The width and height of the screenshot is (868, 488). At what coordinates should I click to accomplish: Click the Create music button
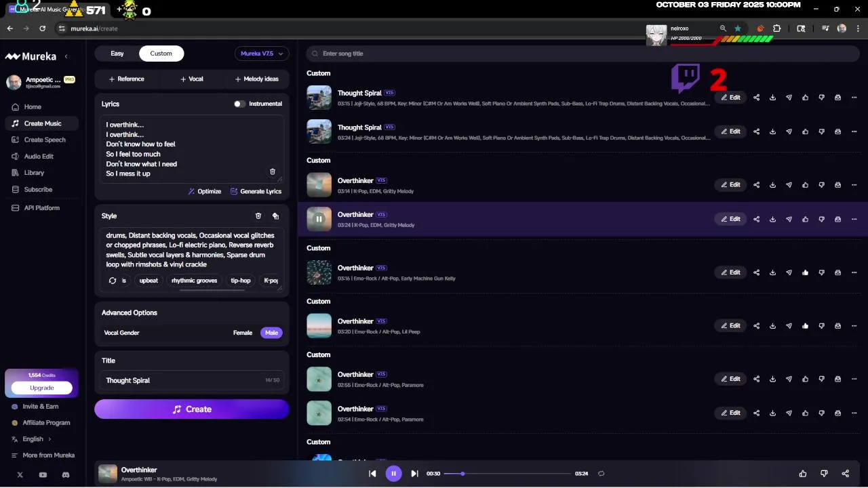click(x=192, y=409)
